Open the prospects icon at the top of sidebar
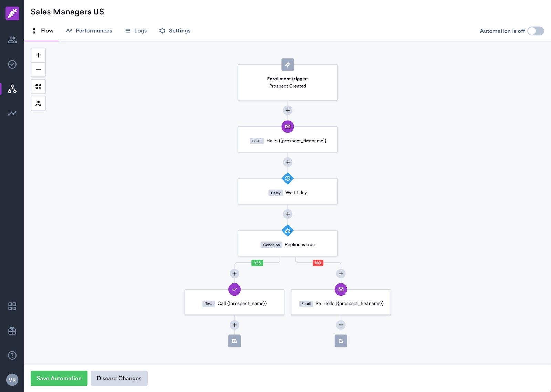Viewport: 551px width, 392px height. coord(12,40)
